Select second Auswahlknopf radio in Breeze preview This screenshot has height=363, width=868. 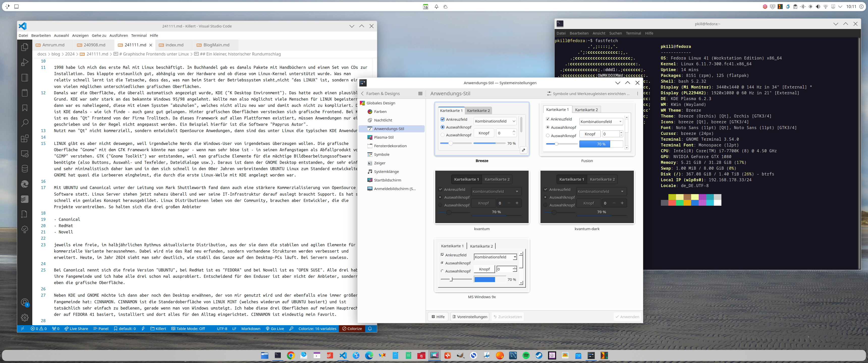[442, 135]
